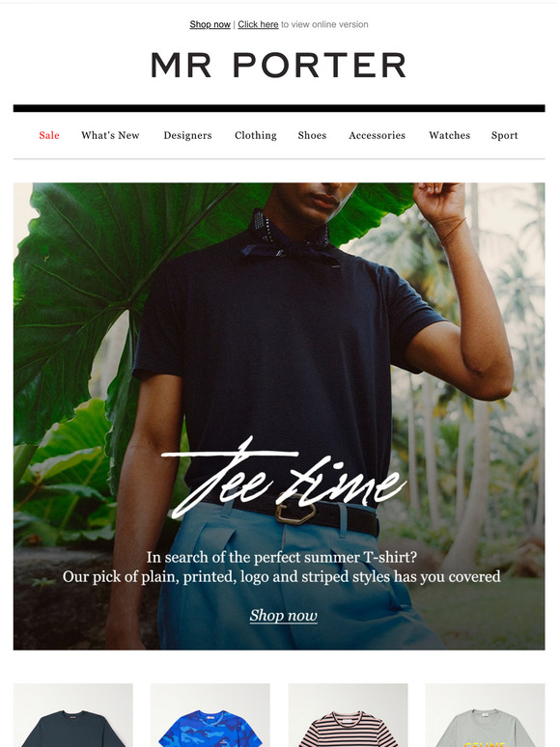Open the blue camouflage T-shirt product

coord(210,715)
